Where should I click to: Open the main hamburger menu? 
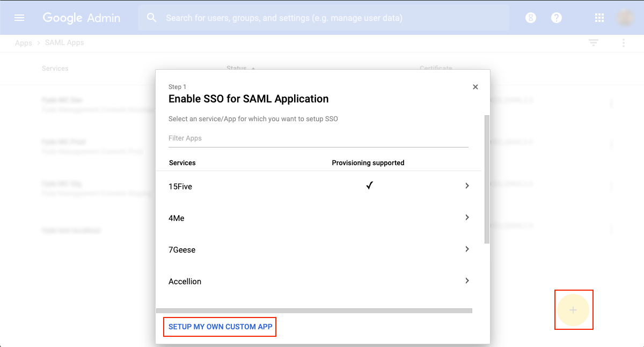(19, 18)
